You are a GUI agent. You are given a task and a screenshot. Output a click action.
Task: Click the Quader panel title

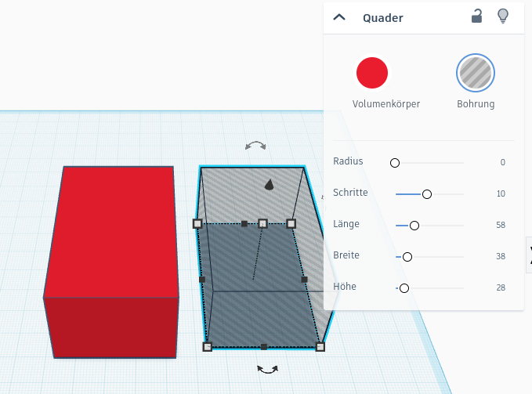(x=383, y=18)
